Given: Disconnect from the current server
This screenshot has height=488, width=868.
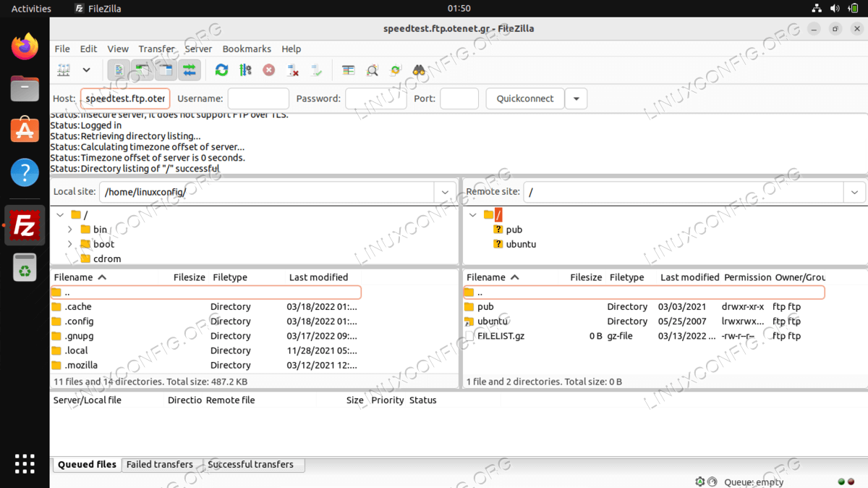Looking at the screenshot, I should point(293,70).
